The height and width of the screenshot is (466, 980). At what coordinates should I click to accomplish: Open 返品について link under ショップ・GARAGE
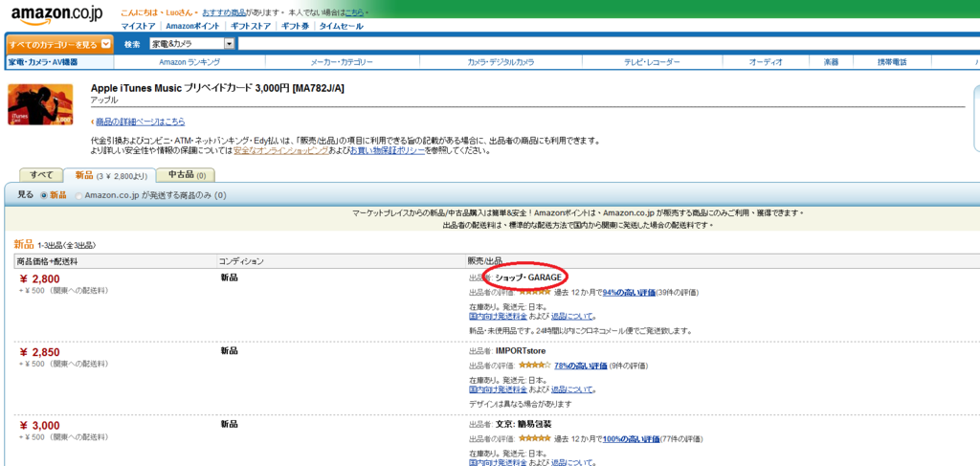click(x=571, y=317)
